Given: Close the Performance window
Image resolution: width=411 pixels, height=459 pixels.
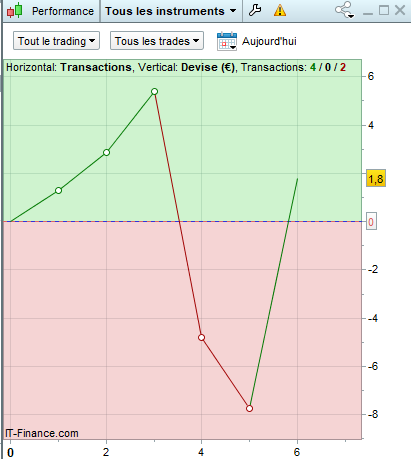Looking at the screenshot, I should coord(400,10).
